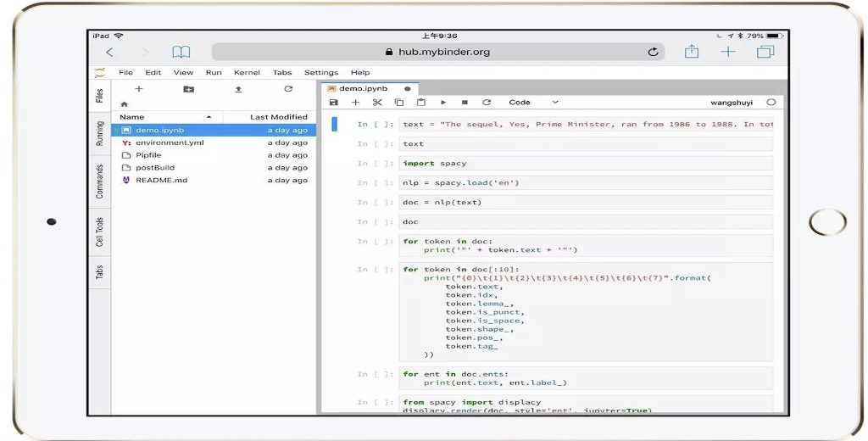Interrupt the kernel with stop icon

(x=465, y=103)
